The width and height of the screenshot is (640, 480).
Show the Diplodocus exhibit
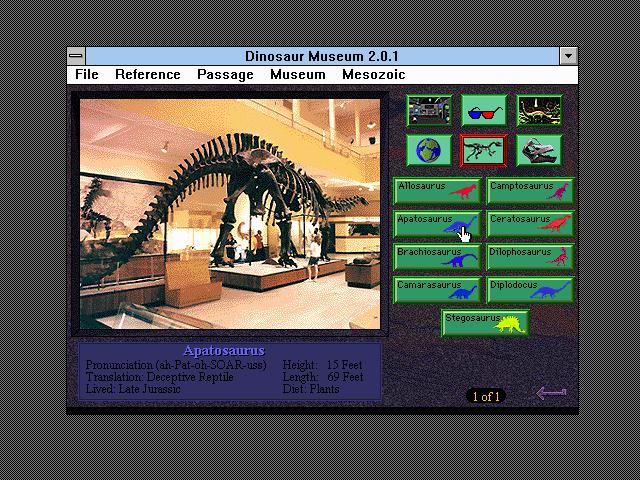point(530,290)
